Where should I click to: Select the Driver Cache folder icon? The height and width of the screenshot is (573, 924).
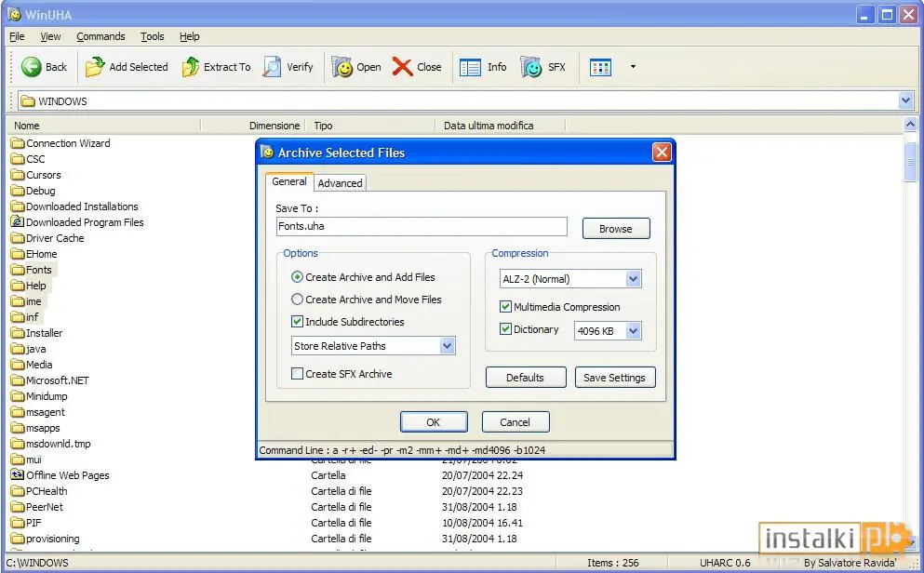(18, 238)
